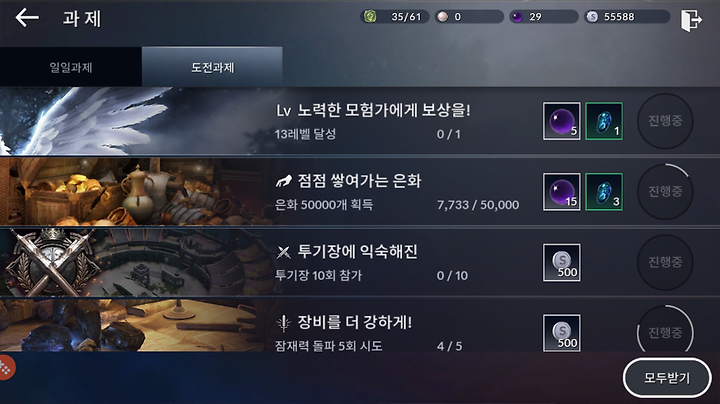720x404 pixels.
Task: Click 진행중 button for 투기장 10회 참가
Action: pos(665,262)
